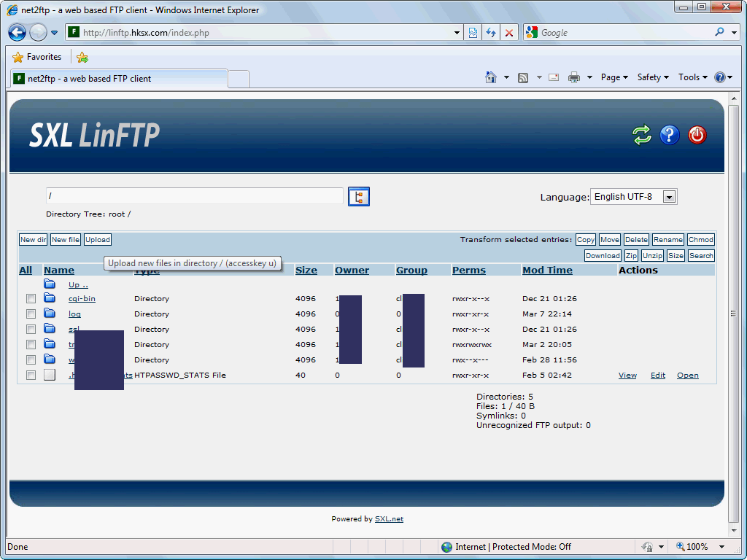Check the checkbox on the Dec 21 ssl row
This screenshot has width=747, height=560.
pos(31,329)
